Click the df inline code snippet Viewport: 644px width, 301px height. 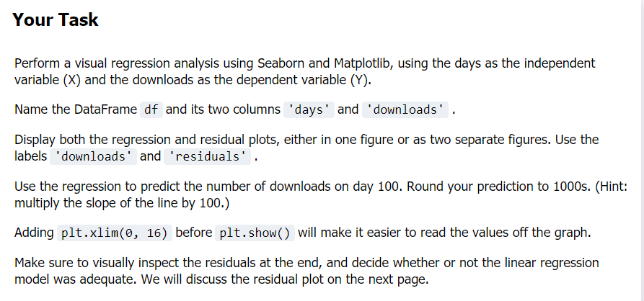tap(151, 110)
